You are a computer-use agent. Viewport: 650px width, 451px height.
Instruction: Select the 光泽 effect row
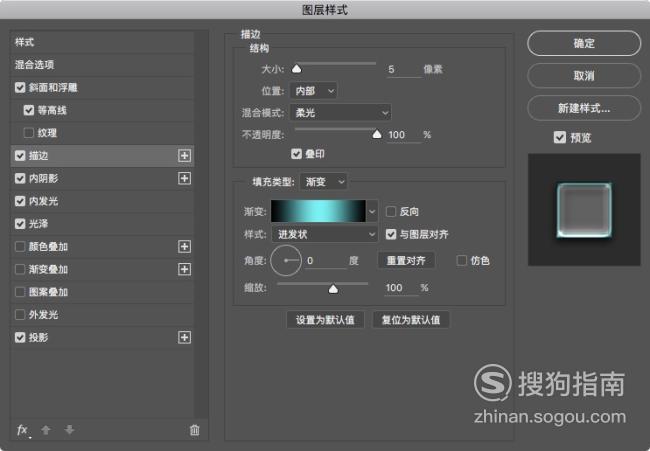(x=102, y=224)
